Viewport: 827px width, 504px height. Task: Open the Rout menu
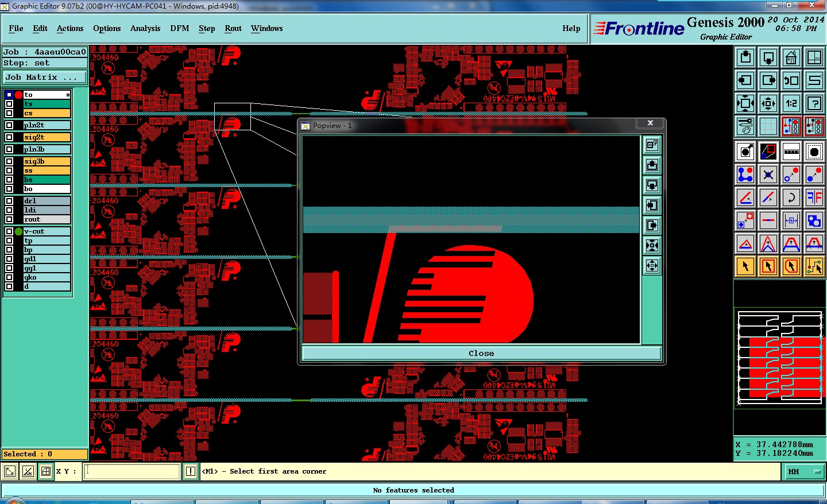[x=233, y=28]
